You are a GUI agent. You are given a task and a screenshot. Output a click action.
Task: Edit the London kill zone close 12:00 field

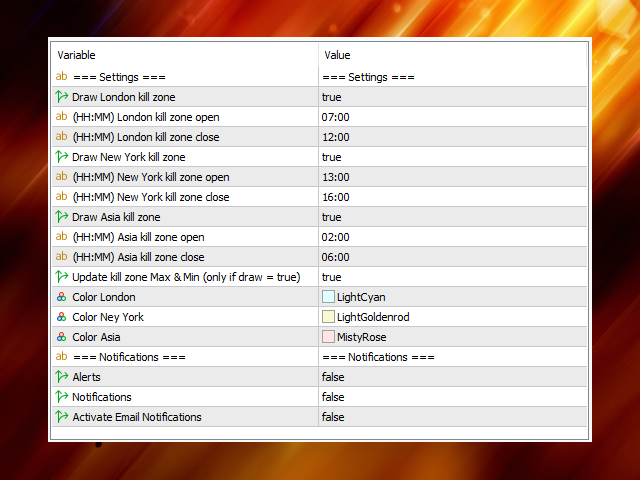point(335,137)
